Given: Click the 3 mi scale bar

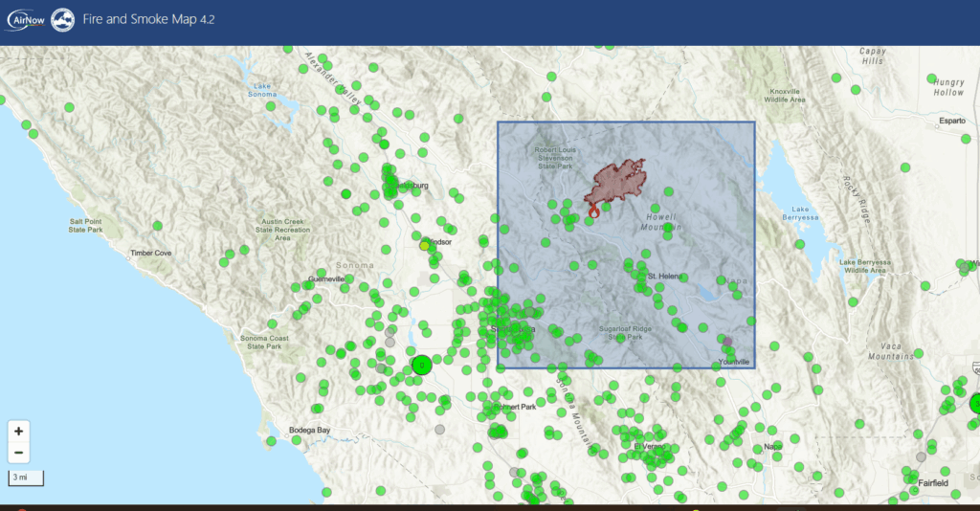Looking at the screenshot, I should point(25,477).
